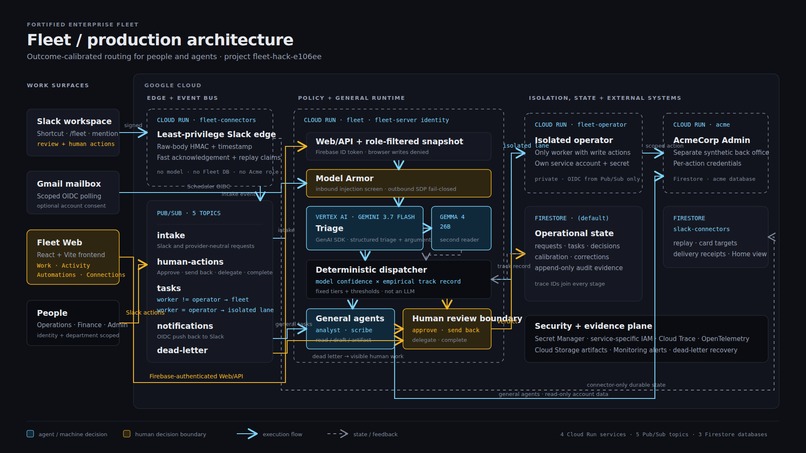Click the yellow human decision boundary legend swatch
Screen dimensions: 806x453
point(126,434)
